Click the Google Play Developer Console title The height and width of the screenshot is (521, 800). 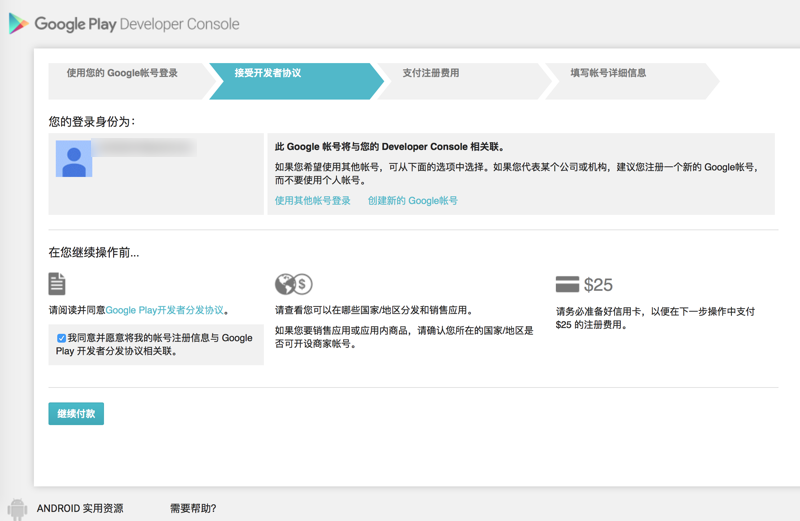click(137, 24)
